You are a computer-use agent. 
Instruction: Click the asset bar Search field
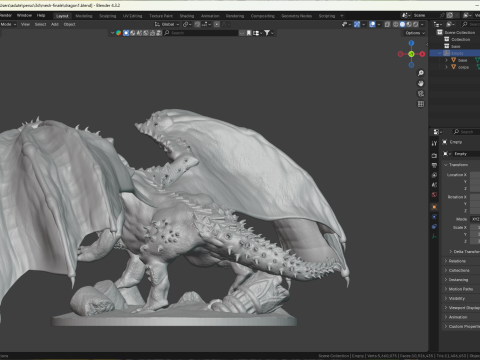pos(201,33)
